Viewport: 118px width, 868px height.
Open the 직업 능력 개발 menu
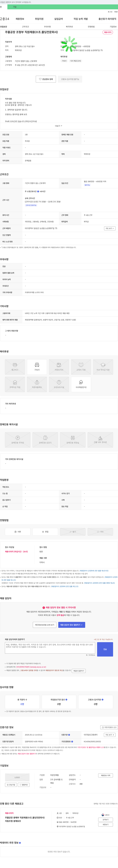click(81, 19)
